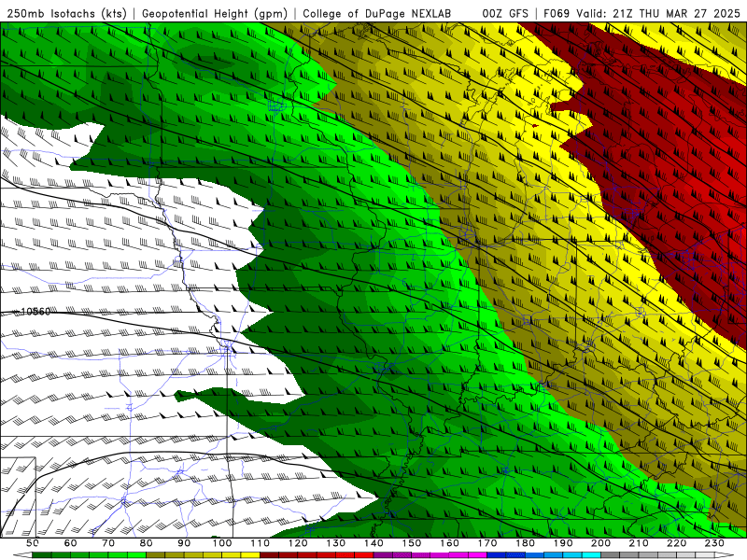
Task: Click the left arrow end of the color bar
Action: click(22, 555)
